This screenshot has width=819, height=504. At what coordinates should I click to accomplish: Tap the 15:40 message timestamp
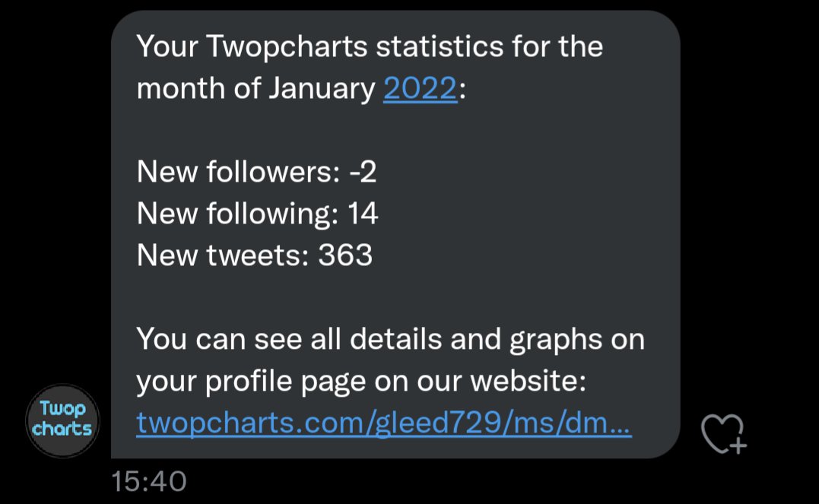148,481
